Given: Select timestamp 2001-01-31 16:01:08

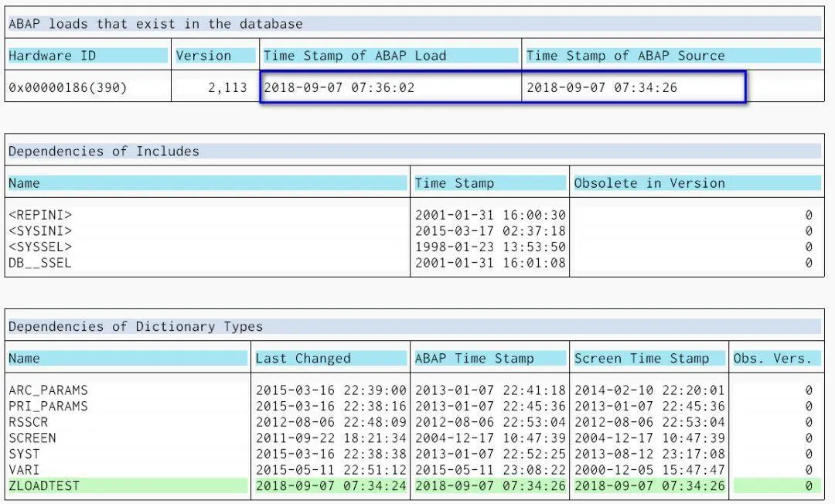Looking at the screenshot, I should pyautogui.click(x=490, y=263).
